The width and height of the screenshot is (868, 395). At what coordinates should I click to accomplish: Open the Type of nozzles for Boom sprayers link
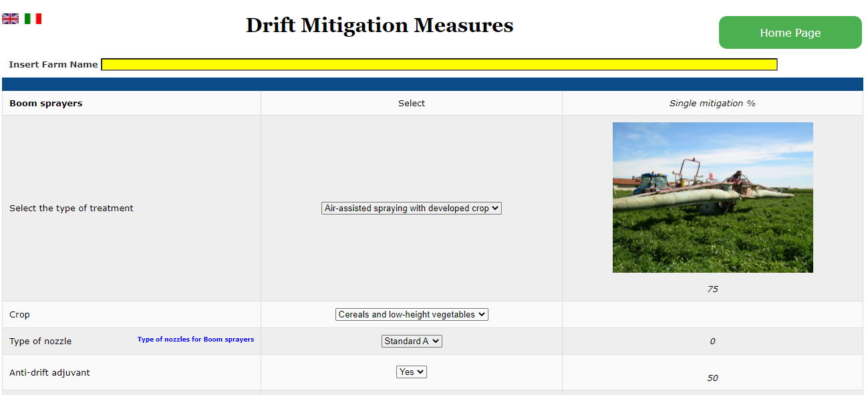[x=196, y=340]
